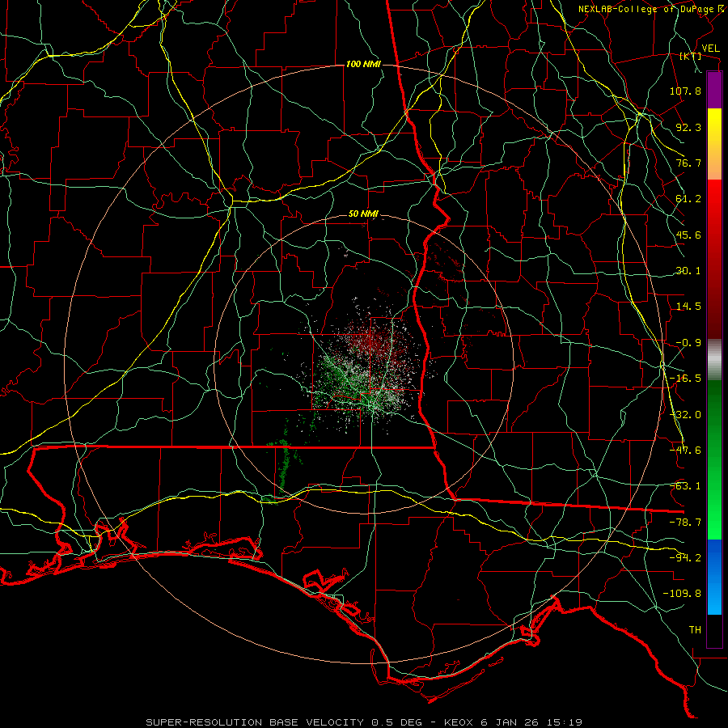Click the VEL legend title

pos(710,49)
